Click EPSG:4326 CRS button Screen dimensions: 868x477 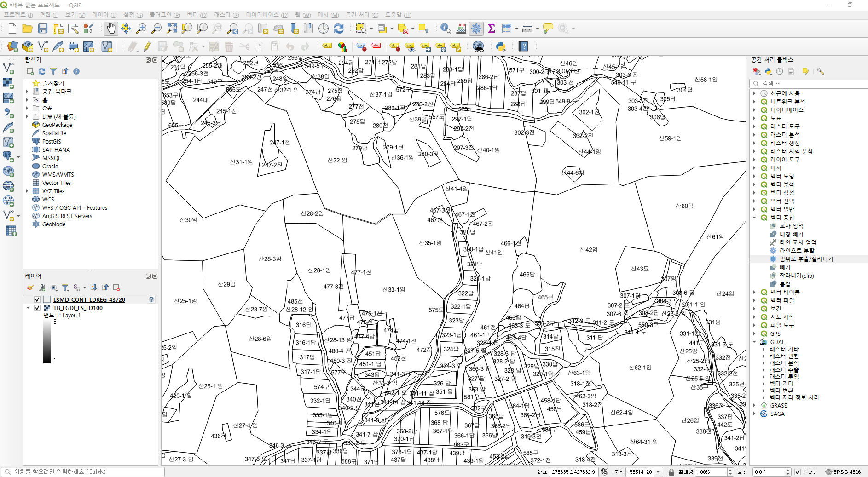843,472
